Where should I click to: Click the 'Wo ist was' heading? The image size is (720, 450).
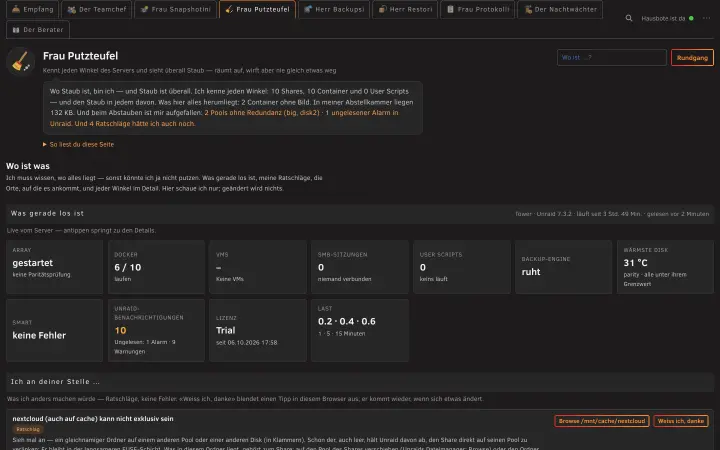tap(28, 166)
